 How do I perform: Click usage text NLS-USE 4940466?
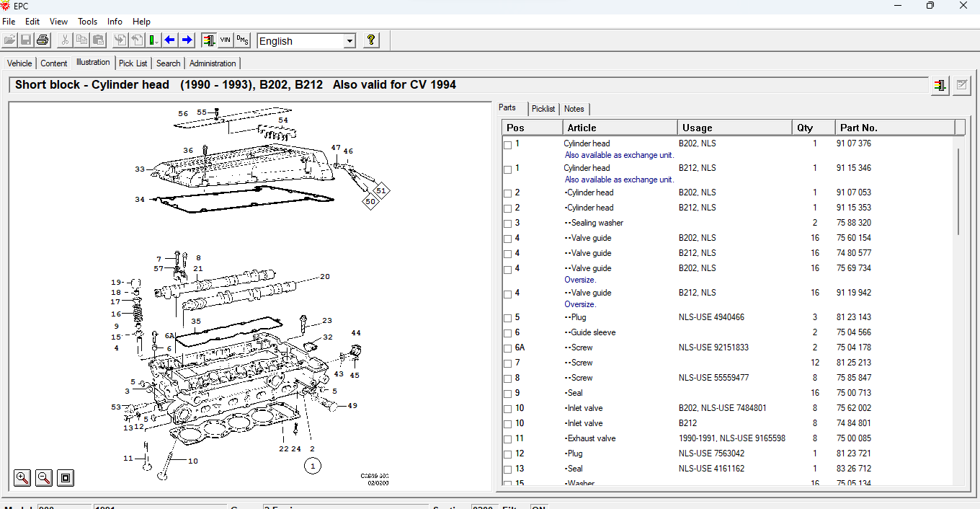(x=711, y=317)
